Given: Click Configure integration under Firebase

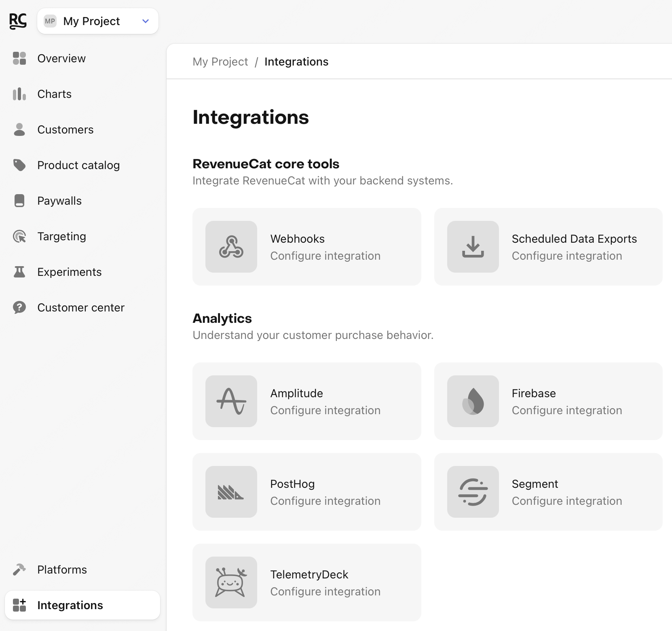Looking at the screenshot, I should tap(566, 411).
